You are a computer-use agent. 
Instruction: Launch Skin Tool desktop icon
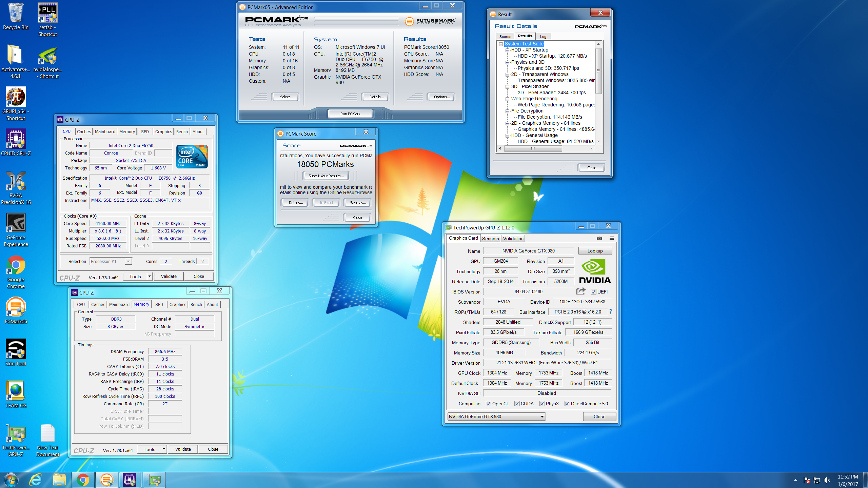click(16, 352)
